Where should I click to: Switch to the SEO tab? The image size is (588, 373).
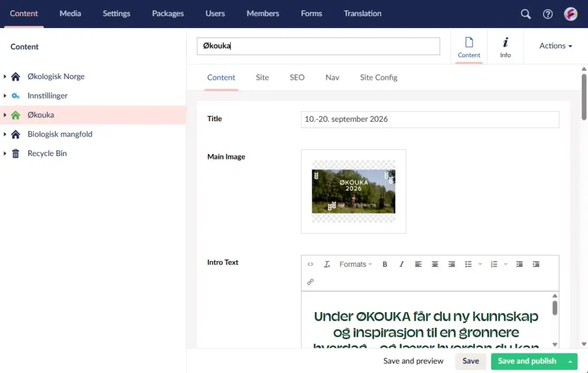point(297,77)
